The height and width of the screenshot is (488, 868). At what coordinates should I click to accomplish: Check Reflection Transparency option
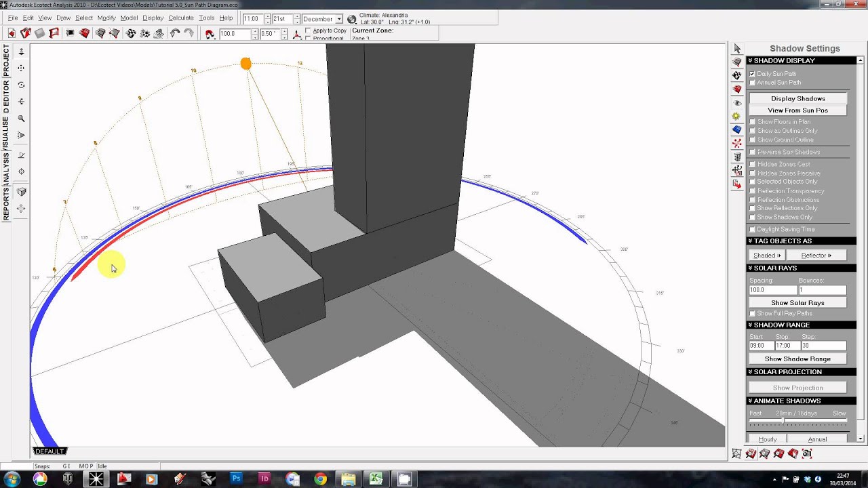752,191
